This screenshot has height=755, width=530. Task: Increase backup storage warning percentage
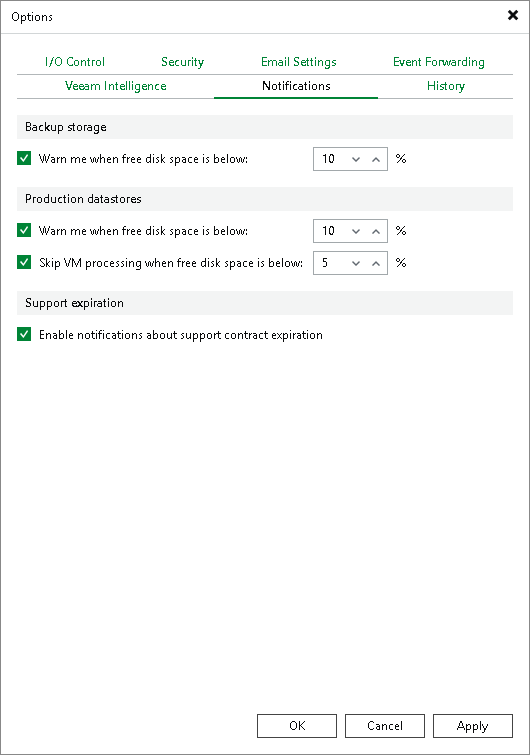(x=376, y=159)
